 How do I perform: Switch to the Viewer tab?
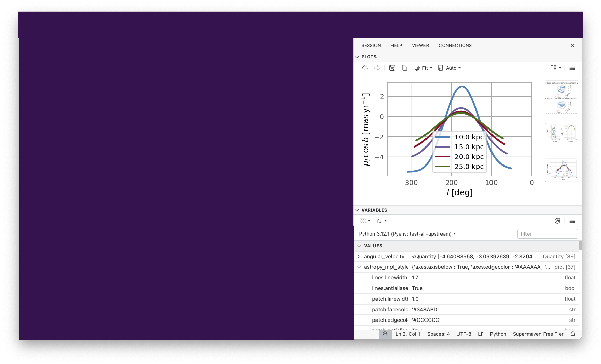click(x=420, y=46)
